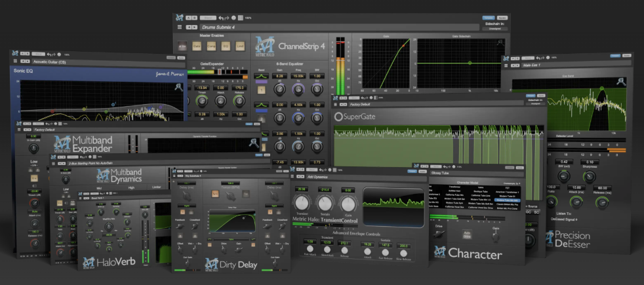Screen dimensions: 644x285
Task: Toggle the first master enable button left of Gate
Action: pyautogui.click(x=182, y=46)
